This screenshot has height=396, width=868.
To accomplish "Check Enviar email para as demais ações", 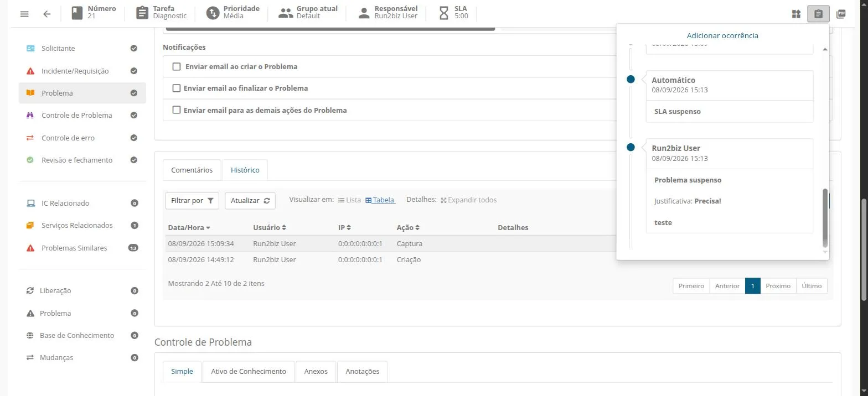I will 177,110.
